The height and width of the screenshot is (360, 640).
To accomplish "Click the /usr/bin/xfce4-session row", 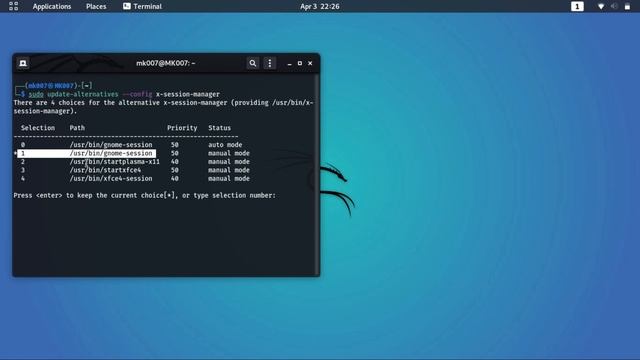I will tap(135, 179).
